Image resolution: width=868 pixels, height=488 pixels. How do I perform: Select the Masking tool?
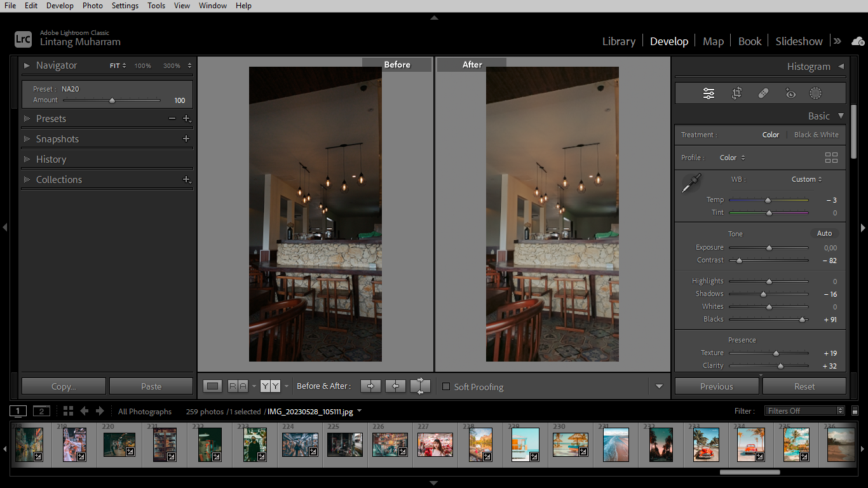815,93
